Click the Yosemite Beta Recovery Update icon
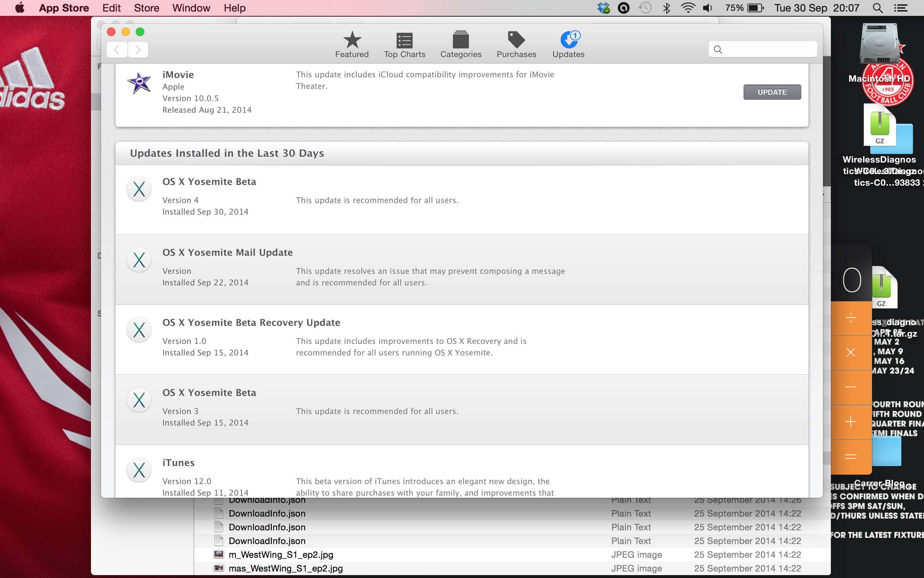Viewport: 924px width, 578px height. click(x=139, y=330)
